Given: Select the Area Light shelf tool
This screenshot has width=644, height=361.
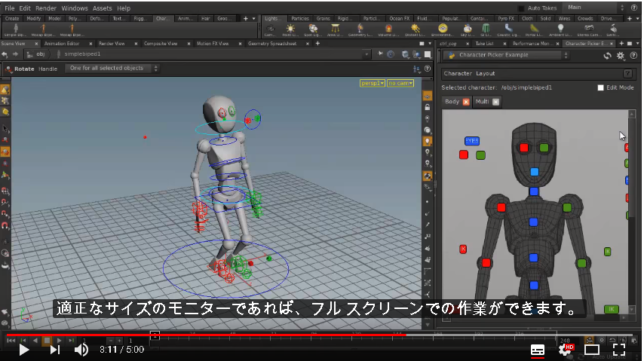Looking at the screenshot, I should (335, 29).
